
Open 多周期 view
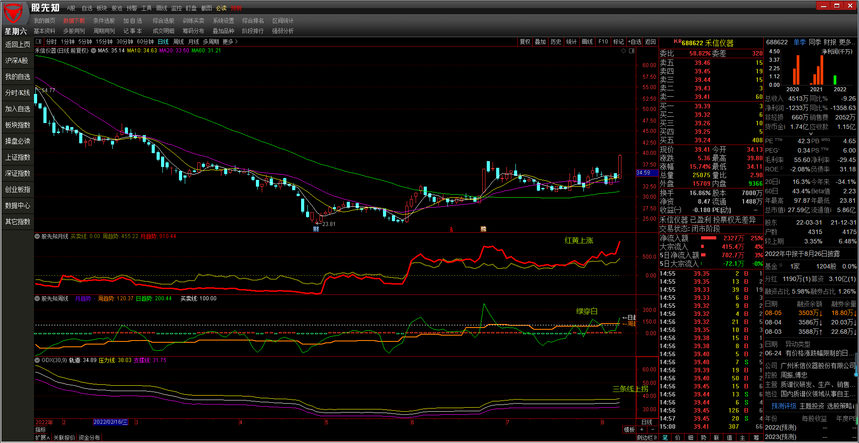pyautogui.click(x=210, y=42)
